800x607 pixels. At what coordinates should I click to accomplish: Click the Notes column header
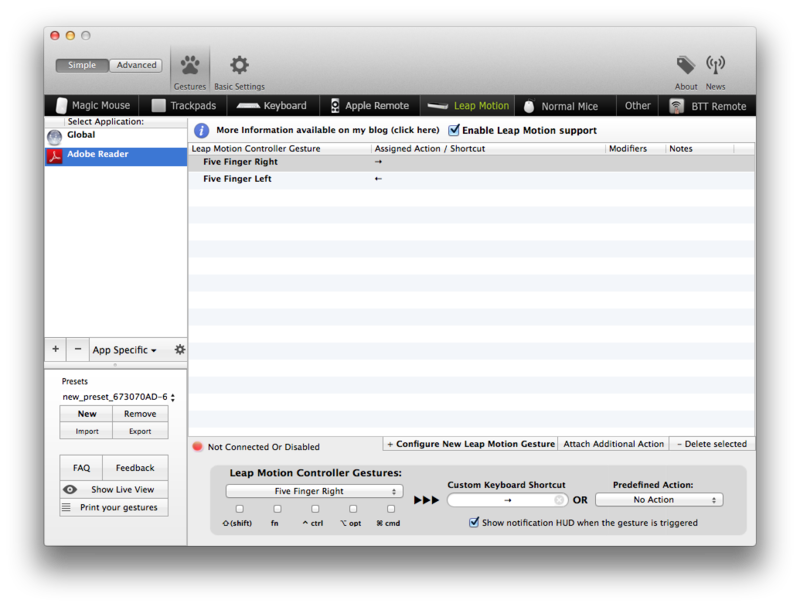(x=699, y=148)
